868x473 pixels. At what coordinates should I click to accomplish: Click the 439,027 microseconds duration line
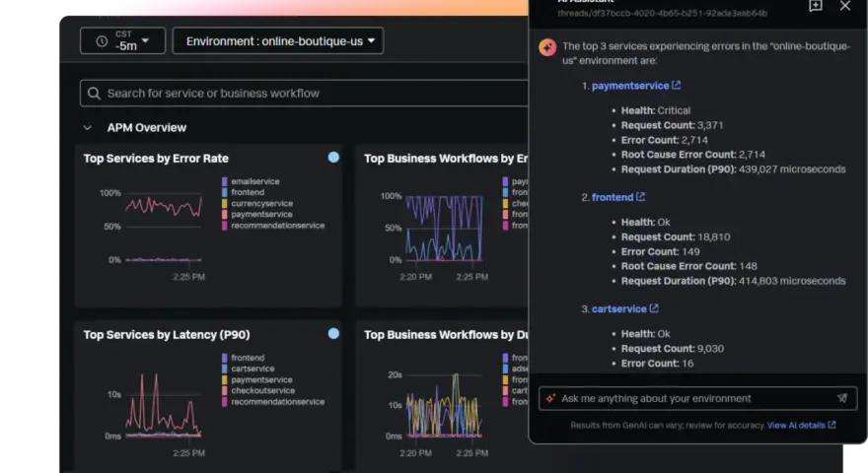734,169
